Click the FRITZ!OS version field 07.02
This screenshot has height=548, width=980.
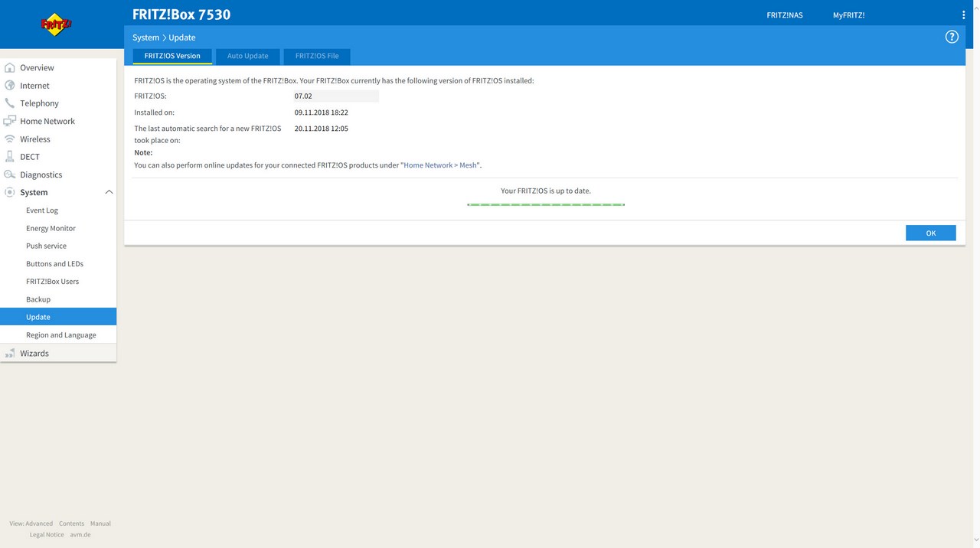coord(336,96)
